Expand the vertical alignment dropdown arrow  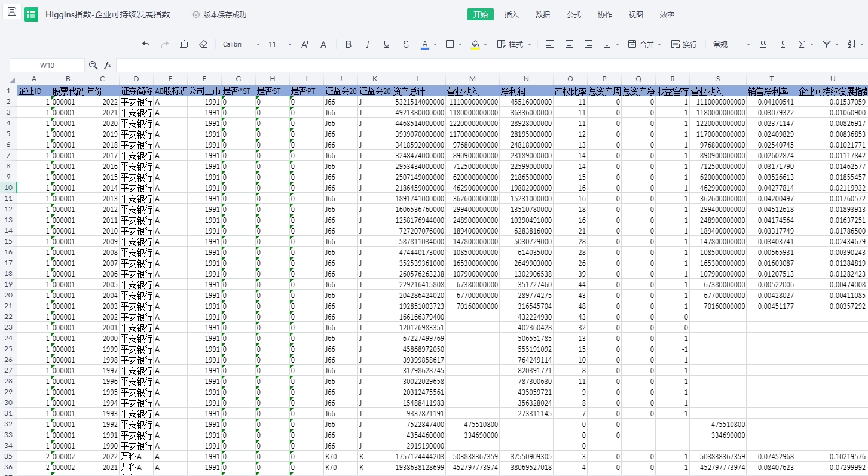(618, 45)
